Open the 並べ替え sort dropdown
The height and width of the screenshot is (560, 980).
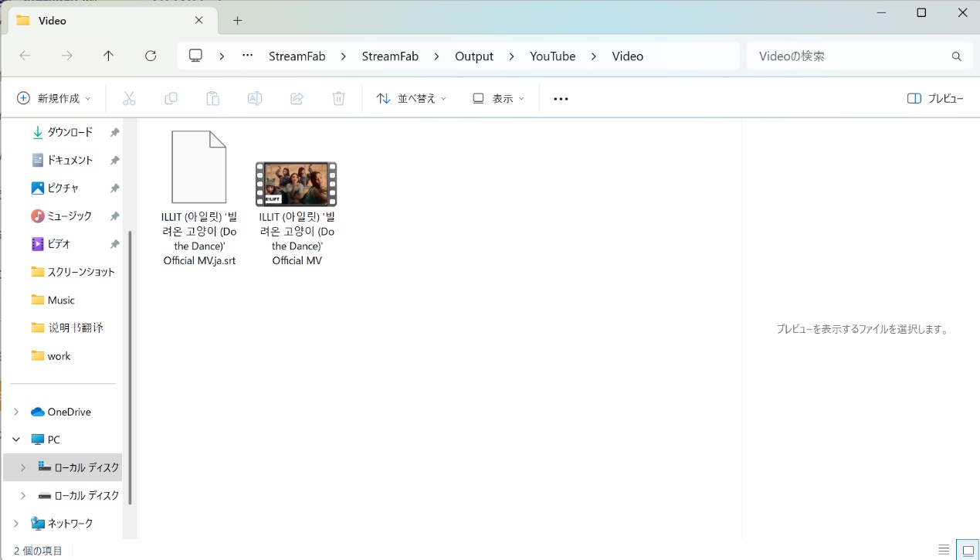pyautogui.click(x=412, y=98)
